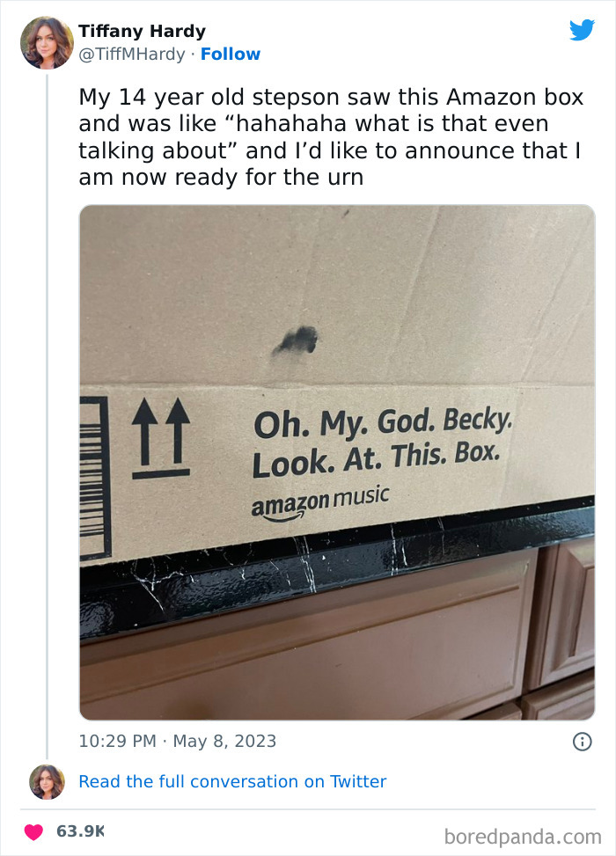Click the dot separator next to the handle
The width and height of the screenshot is (616, 856).
pos(191,55)
